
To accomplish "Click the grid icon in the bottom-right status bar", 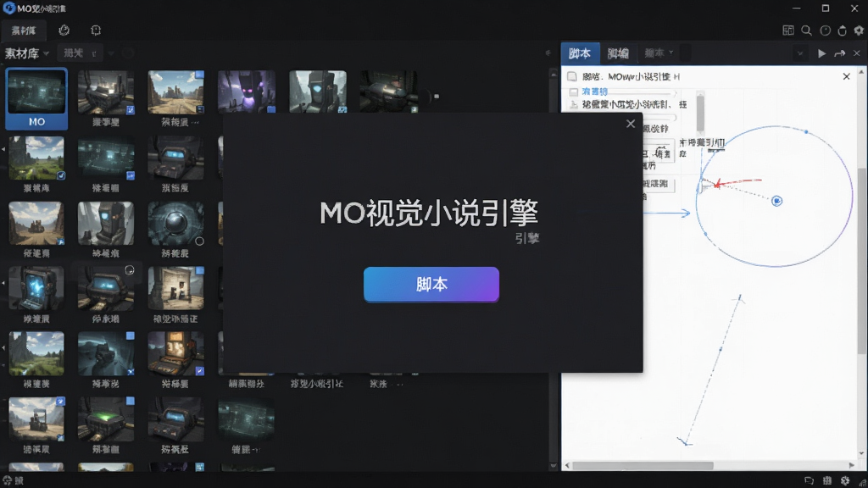I will 827,481.
